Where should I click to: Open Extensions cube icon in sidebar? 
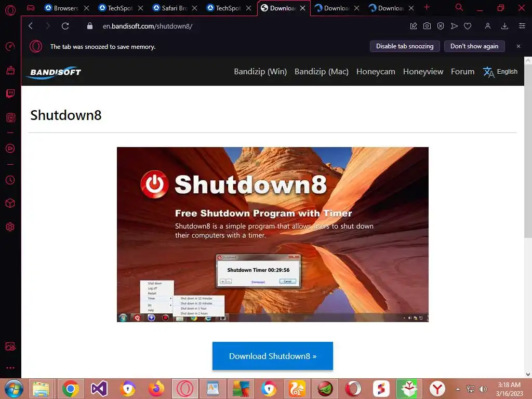point(10,203)
